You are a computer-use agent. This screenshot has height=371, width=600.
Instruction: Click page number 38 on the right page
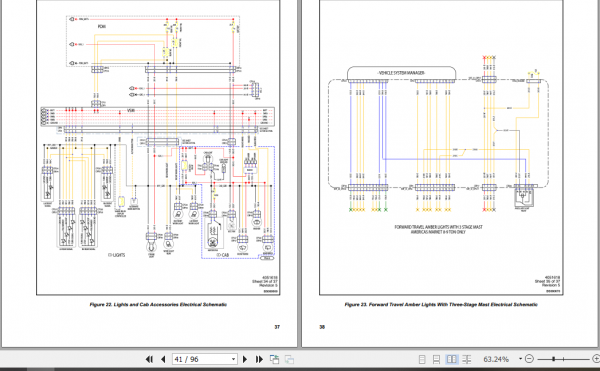pos(322,327)
